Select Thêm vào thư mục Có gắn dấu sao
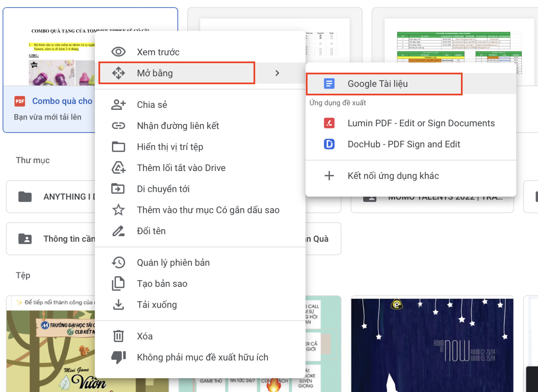This screenshot has width=538, height=392. click(200, 210)
